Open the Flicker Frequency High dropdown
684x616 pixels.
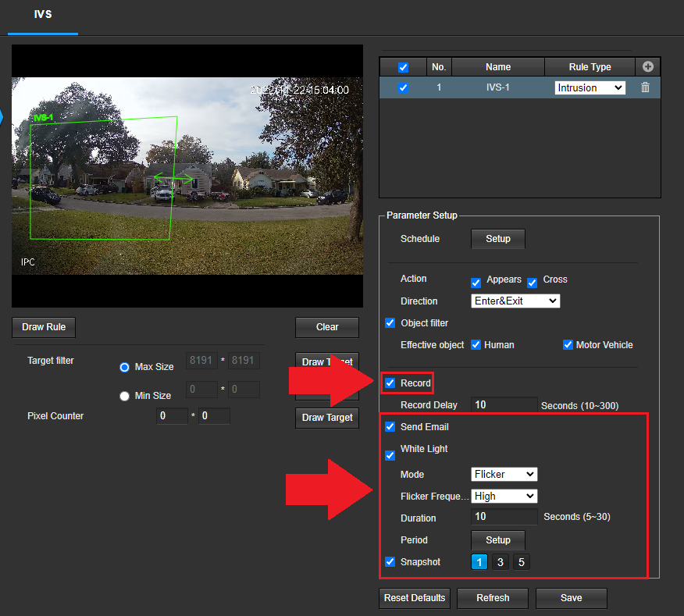click(504, 496)
